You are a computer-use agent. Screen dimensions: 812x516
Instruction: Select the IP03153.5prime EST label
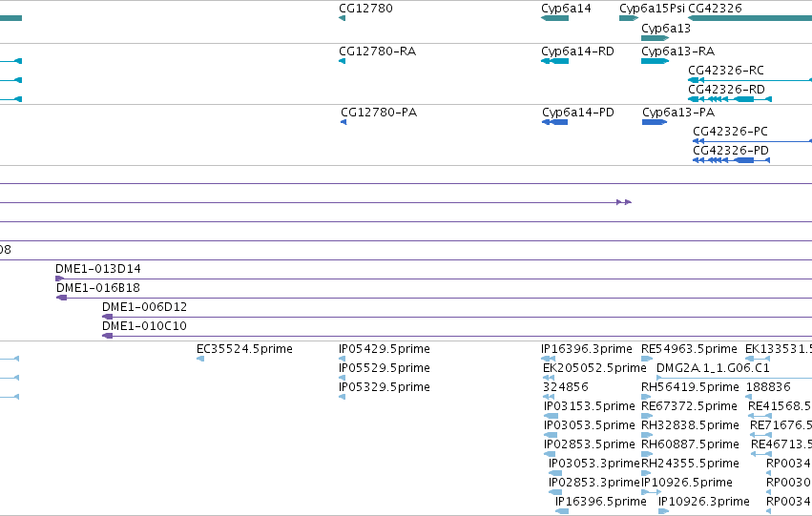pyautogui.click(x=590, y=407)
